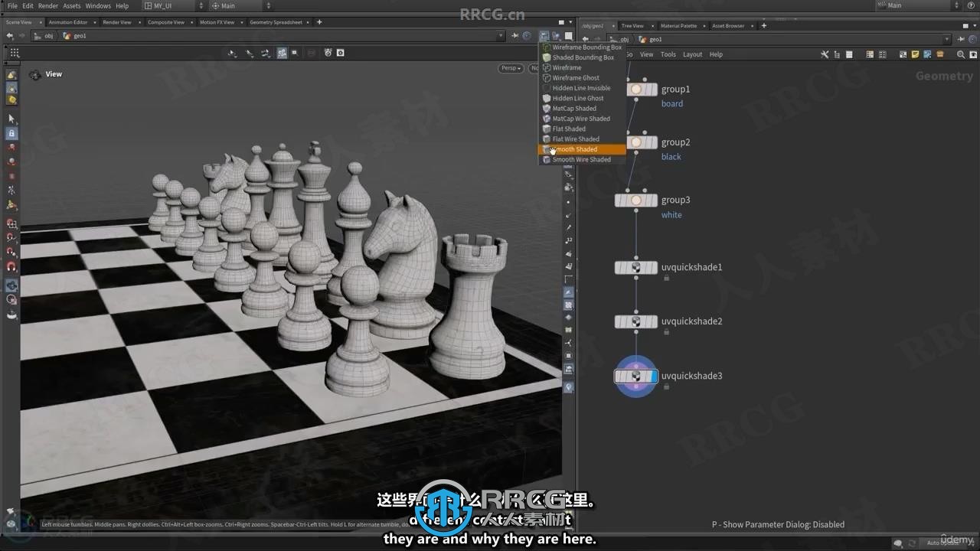The image size is (980, 551).
Task: Select the group3 node
Action: tap(635, 201)
